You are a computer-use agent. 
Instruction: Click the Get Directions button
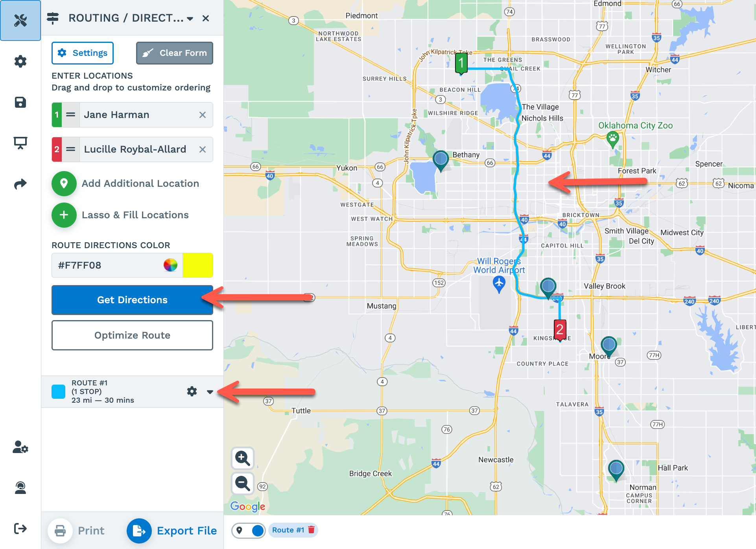point(132,300)
